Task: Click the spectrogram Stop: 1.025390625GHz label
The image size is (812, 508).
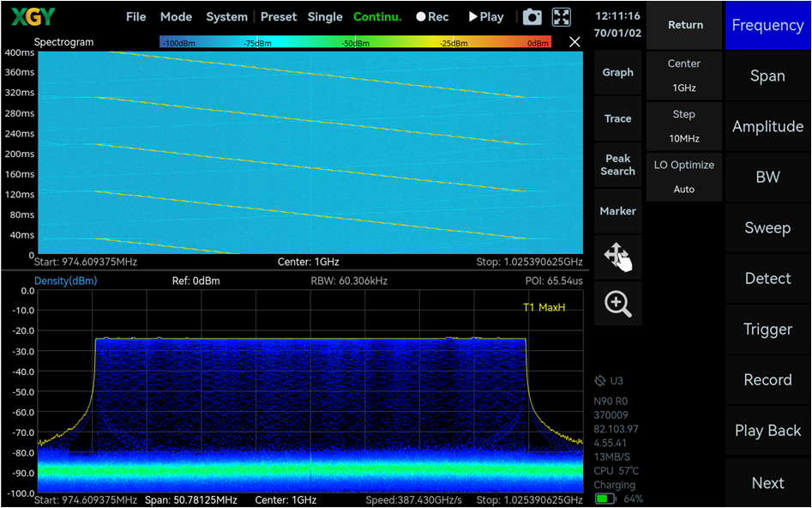Action: 529,262
